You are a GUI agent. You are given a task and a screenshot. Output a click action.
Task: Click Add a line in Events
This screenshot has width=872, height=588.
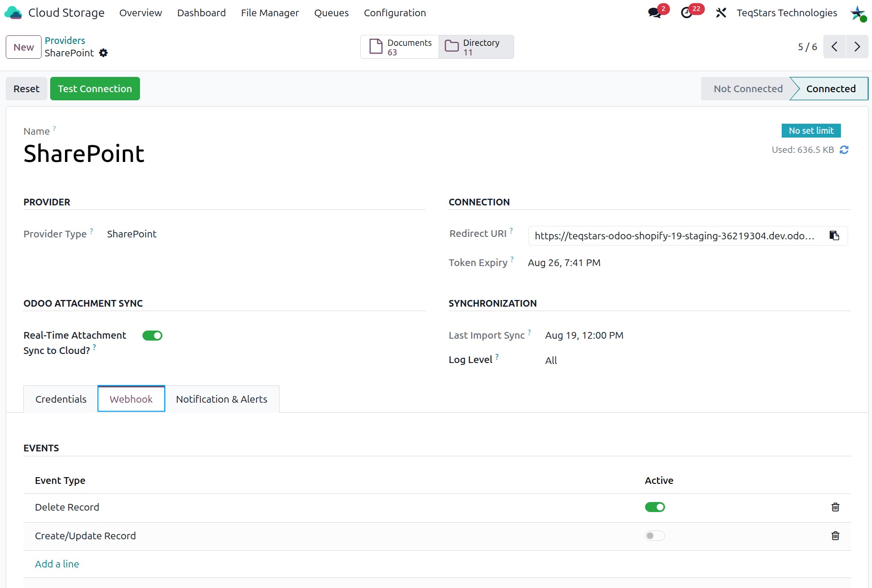click(57, 564)
